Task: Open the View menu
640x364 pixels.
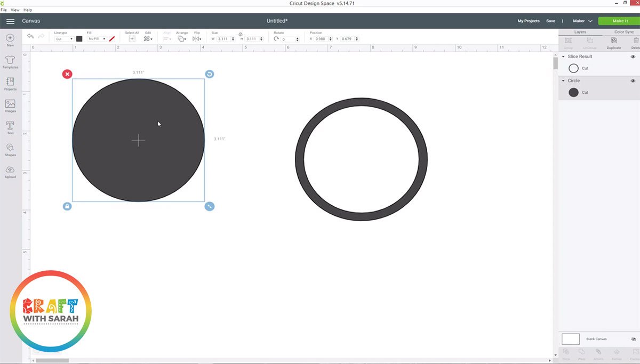Action: point(15,10)
